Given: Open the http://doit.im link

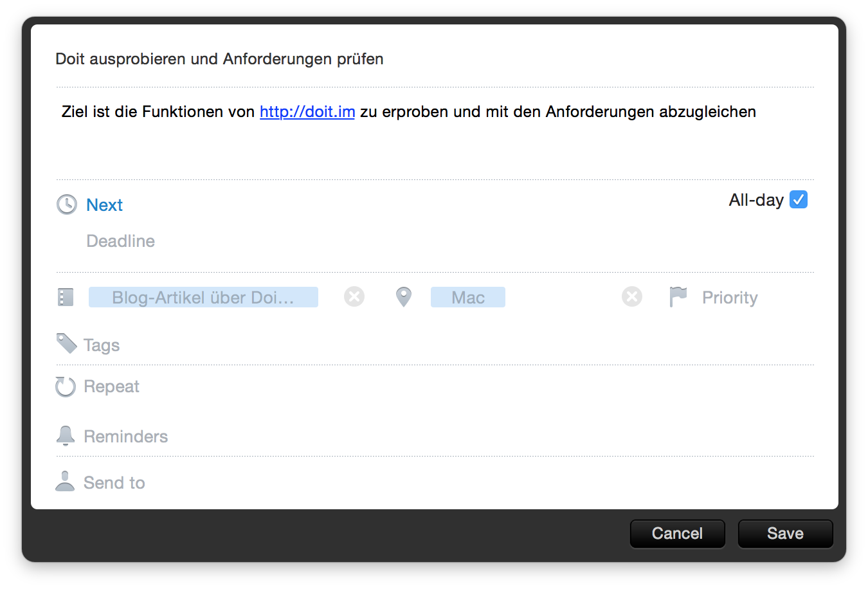Looking at the screenshot, I should coord(307,112).
